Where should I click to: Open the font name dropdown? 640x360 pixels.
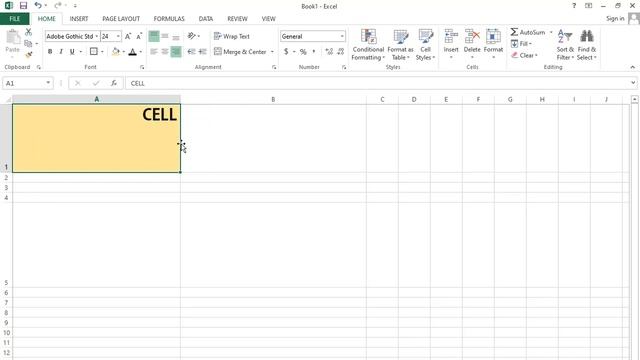tap(97, 36)
